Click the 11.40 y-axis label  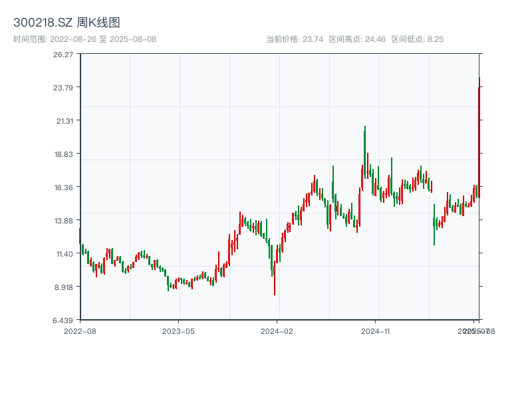point(63,254)
